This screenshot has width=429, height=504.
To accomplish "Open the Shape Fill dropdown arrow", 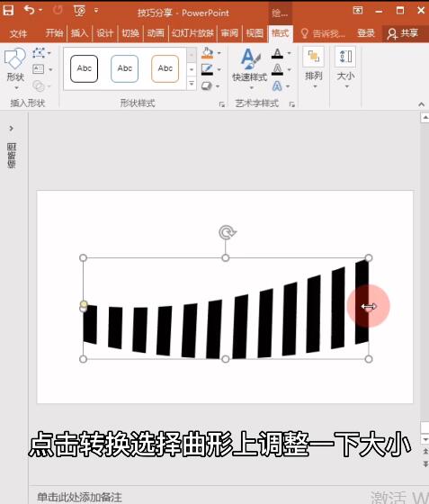I will (x=219, y=53).
